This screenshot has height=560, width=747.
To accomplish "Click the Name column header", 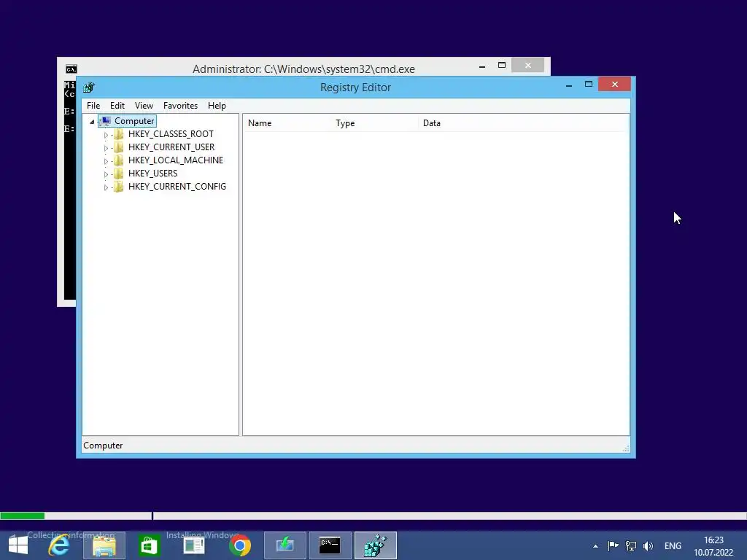I will point(287,123).
